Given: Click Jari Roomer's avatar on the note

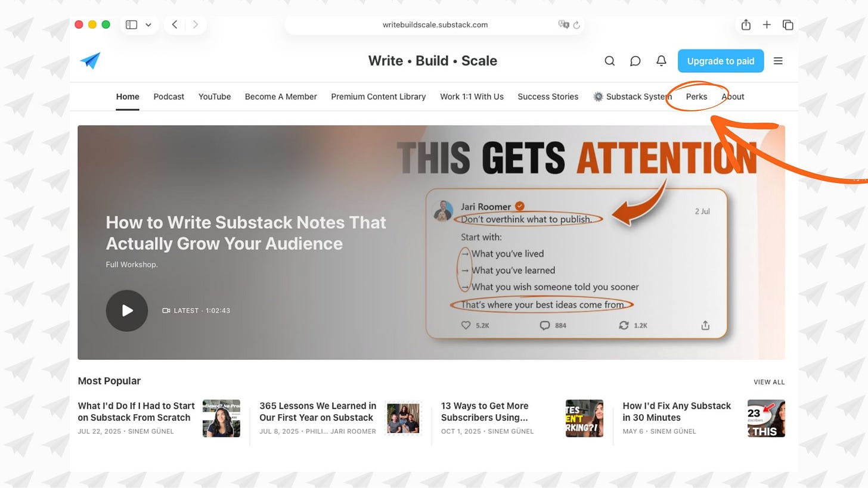Looking at the screenshot, I should coord(442,212).
